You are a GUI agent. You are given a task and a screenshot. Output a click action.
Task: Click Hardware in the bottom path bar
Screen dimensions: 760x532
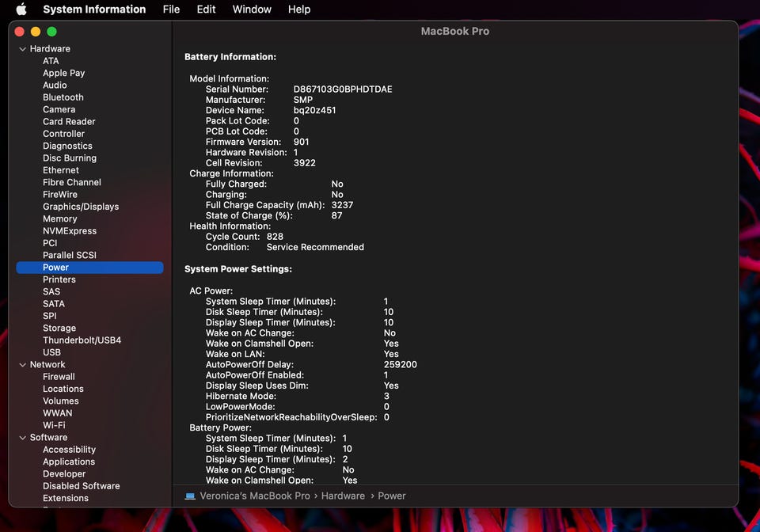click(x=343, y=496)
